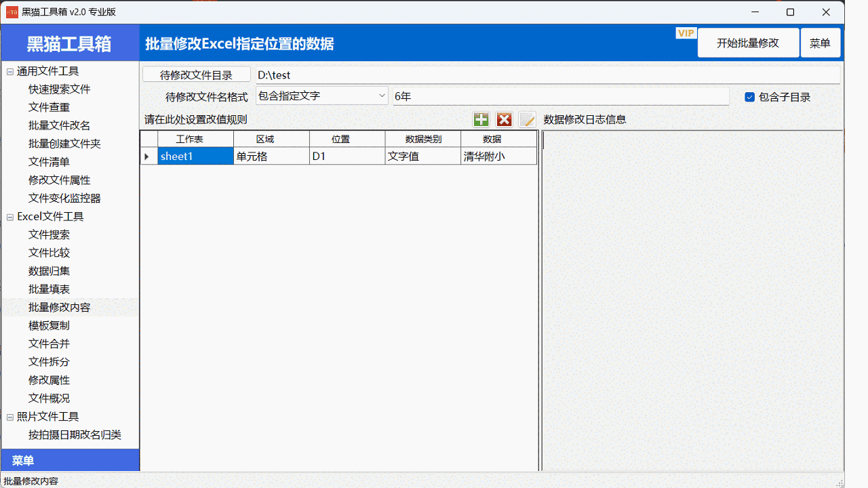
Task: Collapse the 通用文件工具 tree group
Action: pos(10,71)
